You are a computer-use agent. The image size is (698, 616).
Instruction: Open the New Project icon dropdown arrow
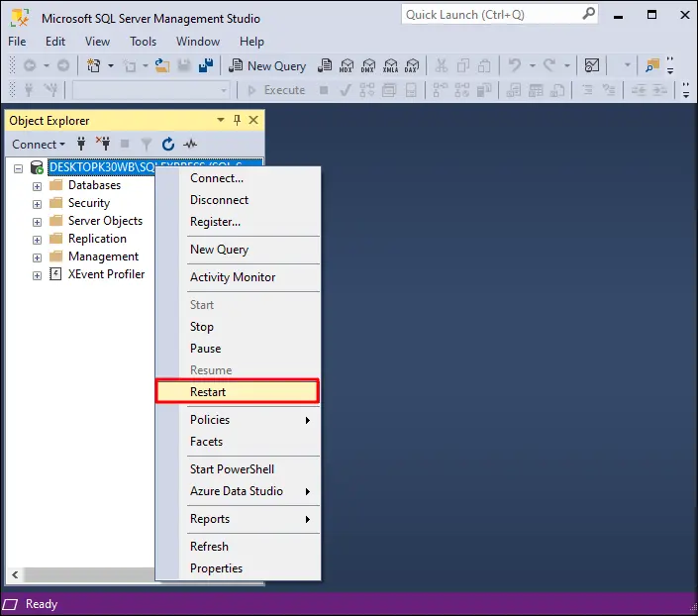[x=111, y=66]
